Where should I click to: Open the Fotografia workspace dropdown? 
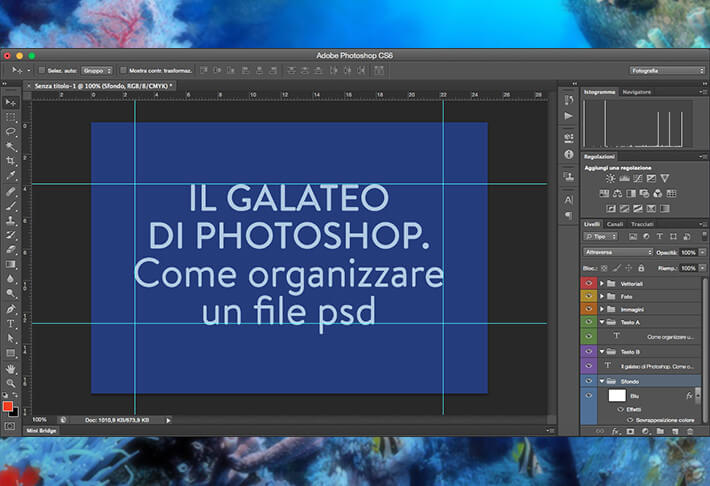point(667,71)
